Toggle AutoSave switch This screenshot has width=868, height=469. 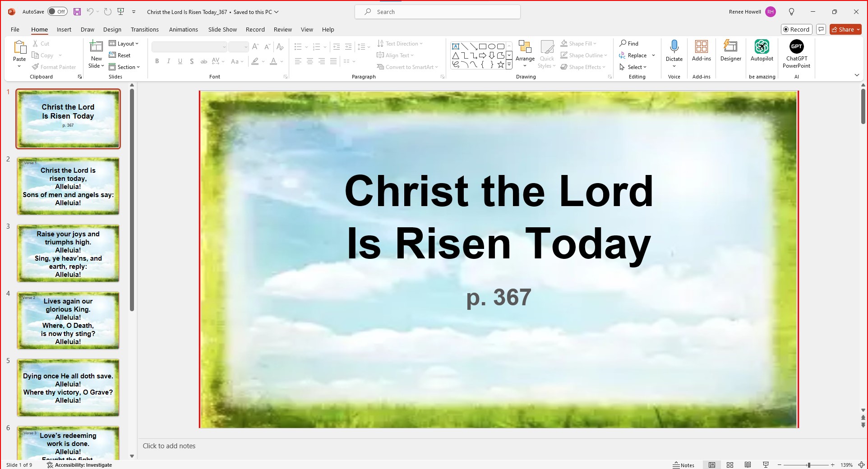pyautogui.click(x=57, y=12)
